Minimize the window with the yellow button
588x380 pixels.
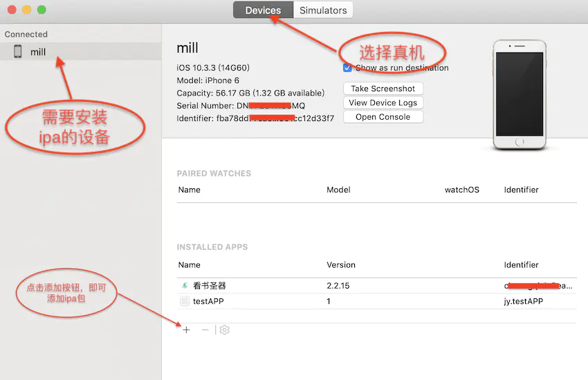click(27, 10)
